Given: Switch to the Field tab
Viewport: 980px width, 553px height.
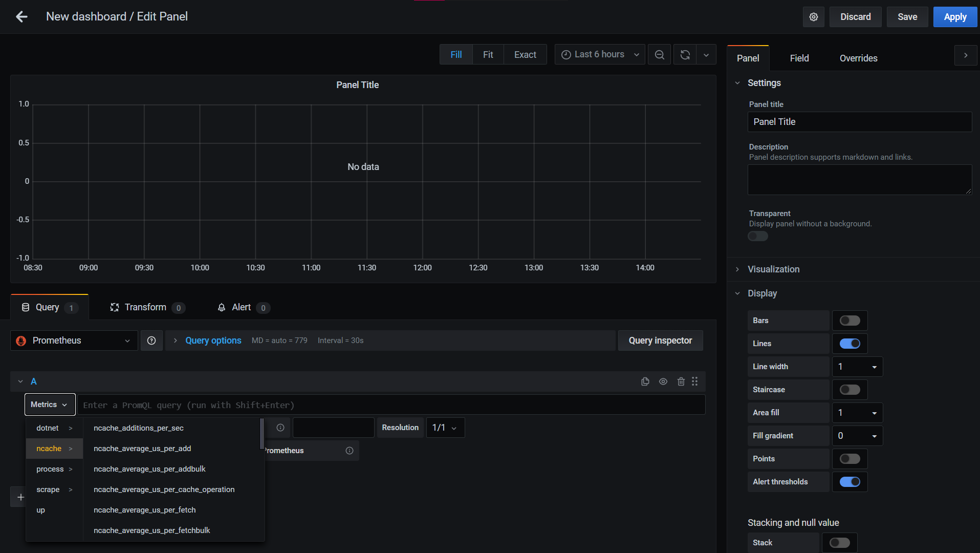Looking at the screenshot, I should (799, 58).
